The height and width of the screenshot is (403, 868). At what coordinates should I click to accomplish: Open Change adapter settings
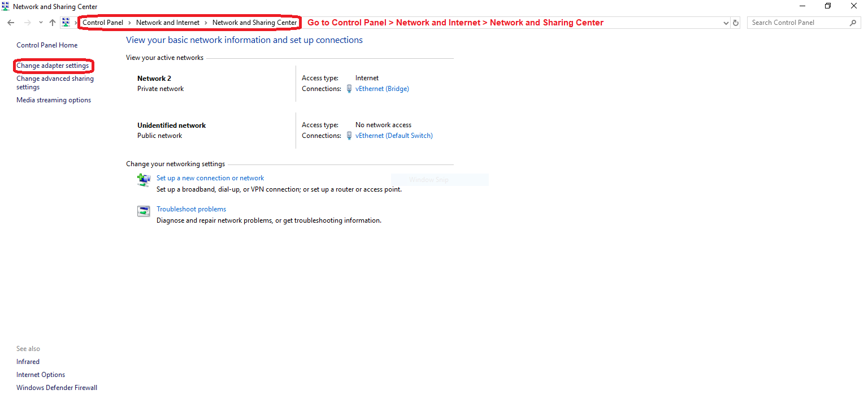53,66
